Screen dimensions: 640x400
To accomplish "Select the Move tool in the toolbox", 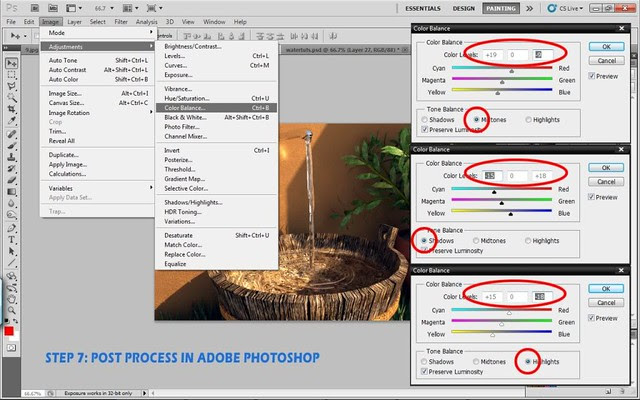I will tap(11, 63).
